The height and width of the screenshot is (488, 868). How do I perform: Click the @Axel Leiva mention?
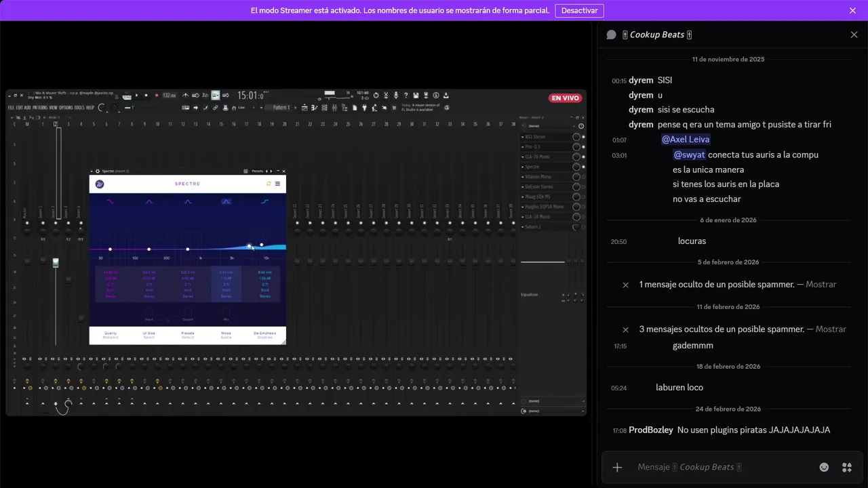[686, 140]
